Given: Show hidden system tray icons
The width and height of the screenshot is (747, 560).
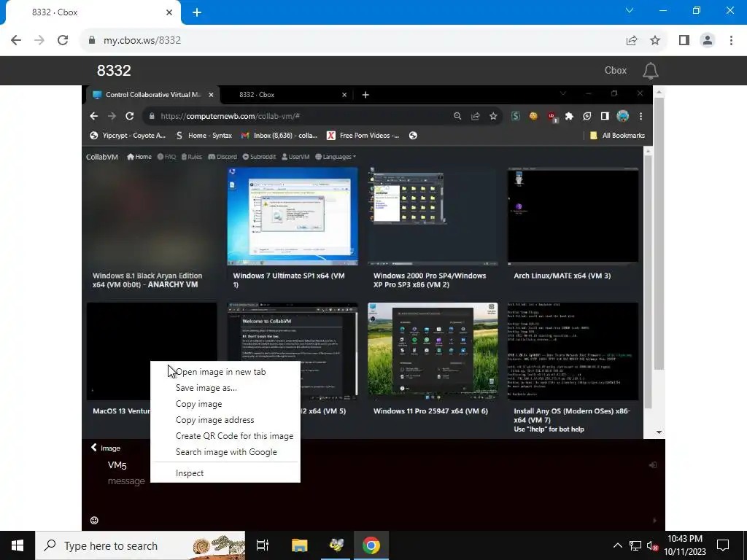Looking at the screenshot, I should 617,545.
